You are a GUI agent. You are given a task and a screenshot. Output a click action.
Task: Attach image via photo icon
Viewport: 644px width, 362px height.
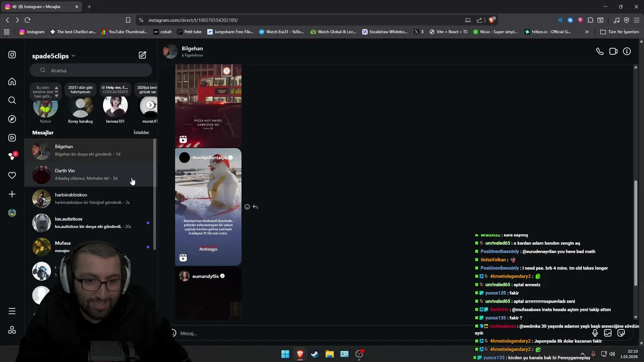coord(608,333)
